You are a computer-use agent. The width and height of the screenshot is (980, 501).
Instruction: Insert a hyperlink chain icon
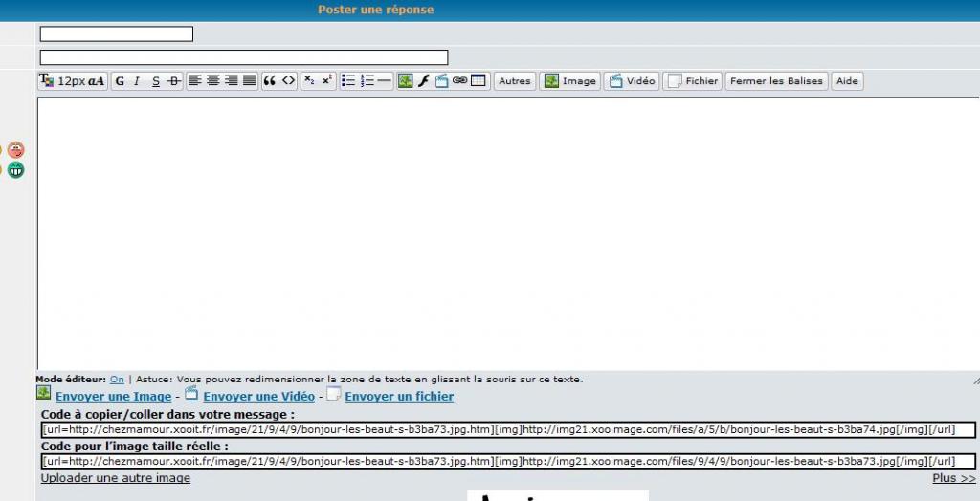(460, 80)
